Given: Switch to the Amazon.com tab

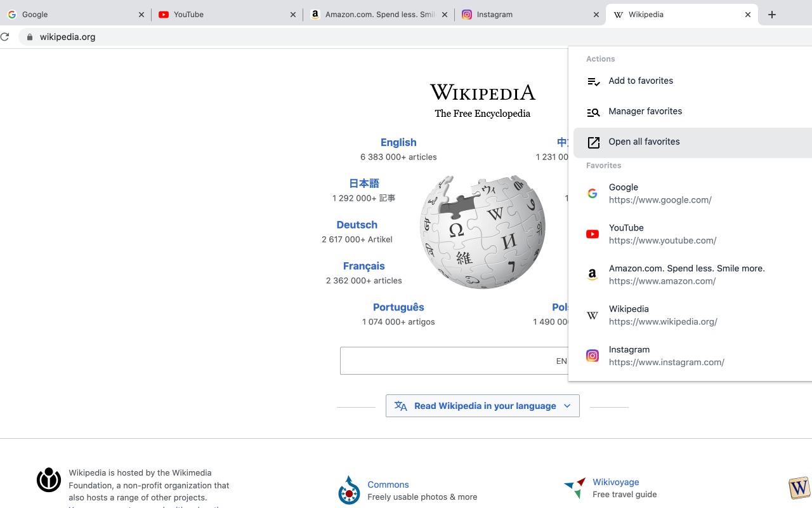Looking at the screenshot, I should pyautogui.click(x=379, y=15).
